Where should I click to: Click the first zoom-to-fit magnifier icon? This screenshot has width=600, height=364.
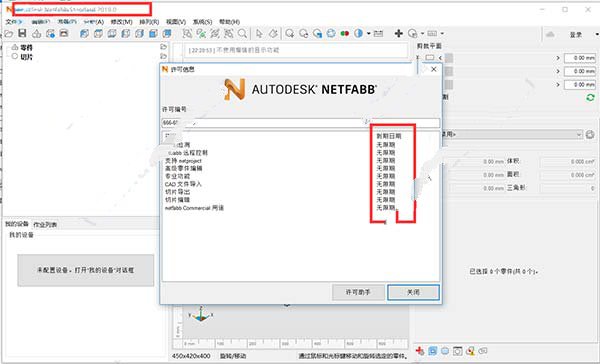click(x=187, y=34)
